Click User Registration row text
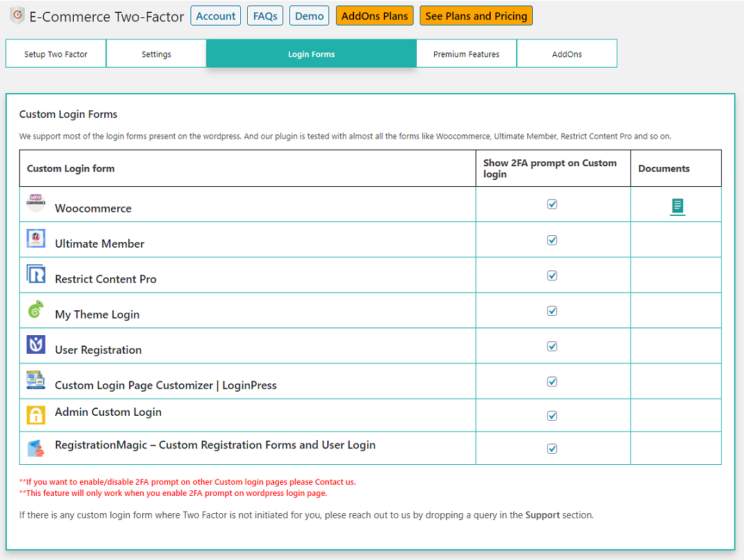Image resolution: width=744 pixels, height=560 pixels. pos(98,350)
